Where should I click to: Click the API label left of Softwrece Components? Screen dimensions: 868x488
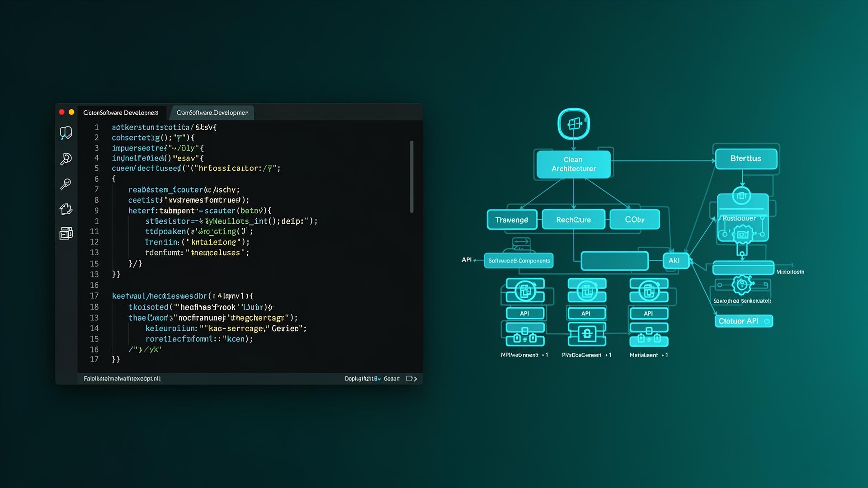[467, 260]
